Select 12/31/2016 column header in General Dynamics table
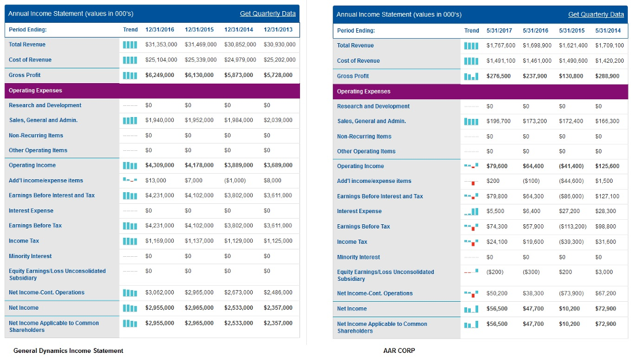This screenshot has height=364, width=631. click(160, 30)
